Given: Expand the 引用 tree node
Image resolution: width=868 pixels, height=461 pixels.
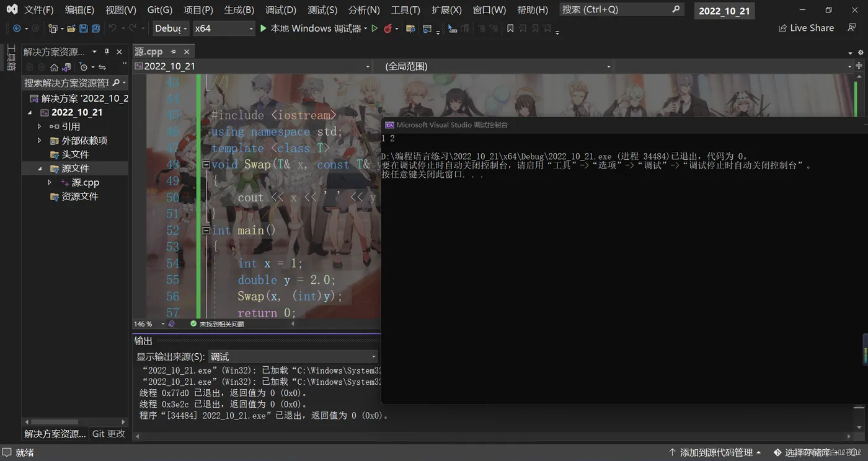Looking at the screenshot, I should 40,126.
